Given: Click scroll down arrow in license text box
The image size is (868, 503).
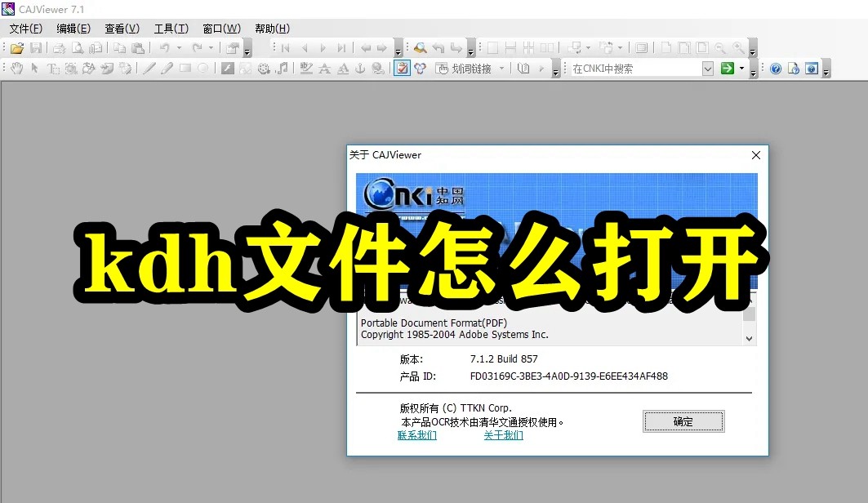Looking at the screenshot, I should click(x=749, y=339).
